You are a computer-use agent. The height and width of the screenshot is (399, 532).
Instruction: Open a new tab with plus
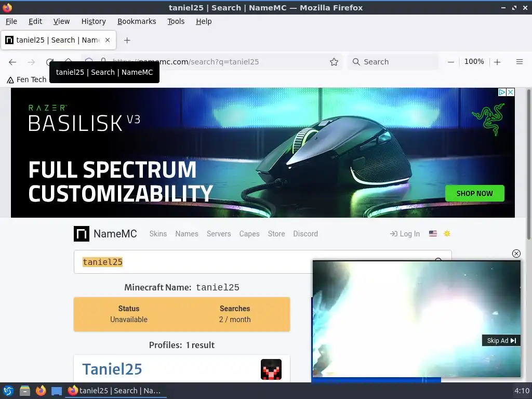coord(127,41)
